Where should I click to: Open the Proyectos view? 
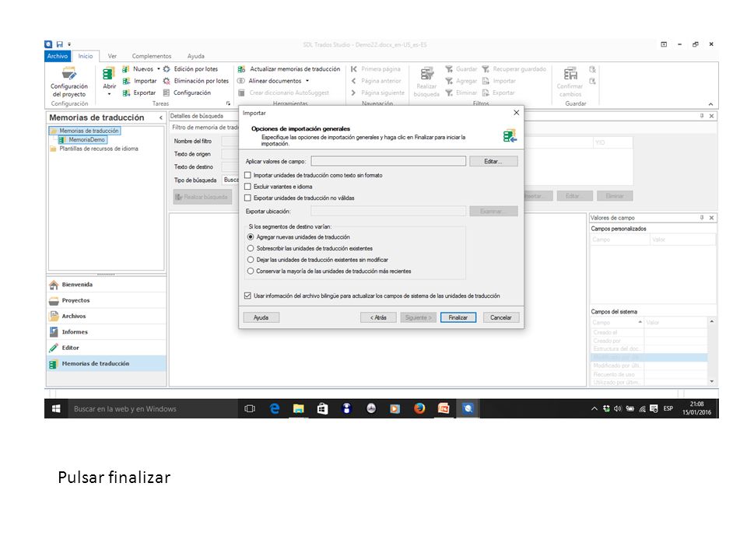(107, 300)
